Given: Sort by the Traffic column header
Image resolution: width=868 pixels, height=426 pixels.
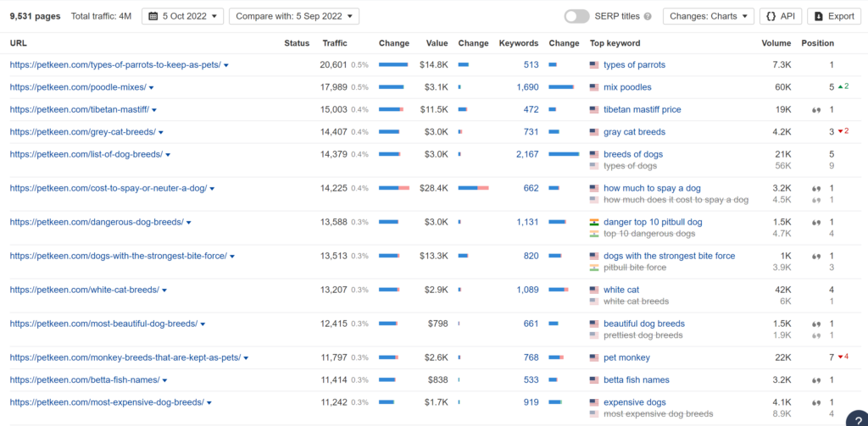Looking at the screenshot, I should point(334,43).
